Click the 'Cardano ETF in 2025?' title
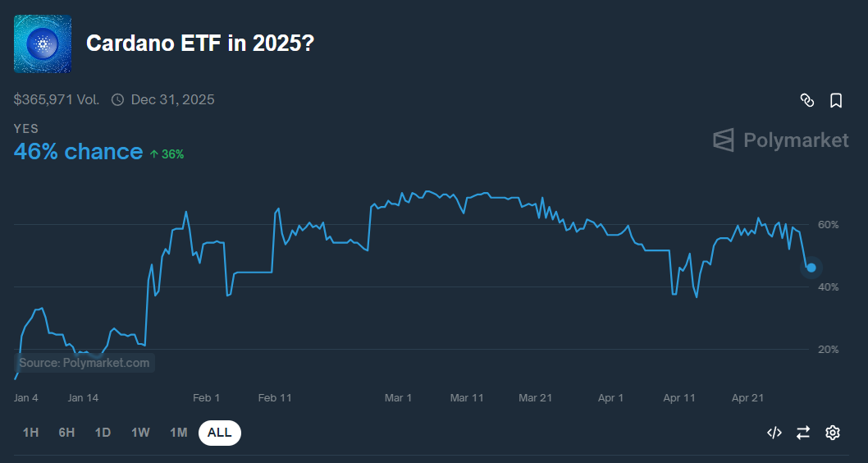The width and height of the screenshot is (868, 463). click(200, 44)
